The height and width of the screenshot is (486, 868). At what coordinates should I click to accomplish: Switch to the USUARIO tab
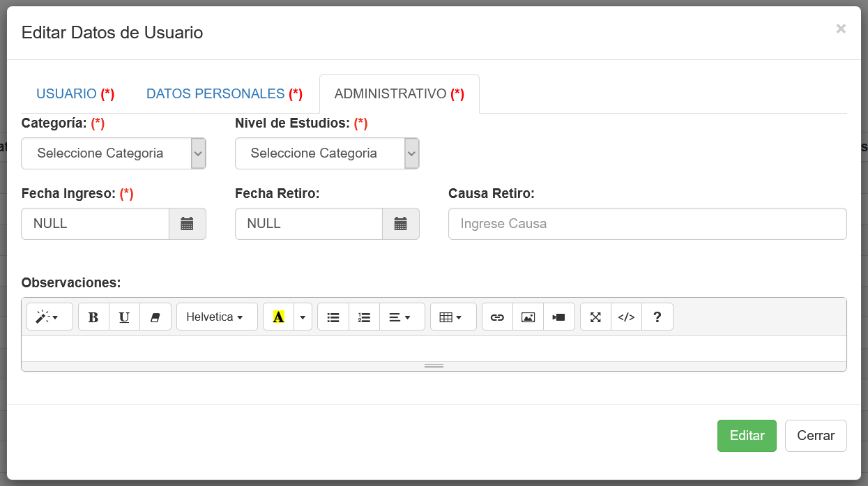(75, 94)
